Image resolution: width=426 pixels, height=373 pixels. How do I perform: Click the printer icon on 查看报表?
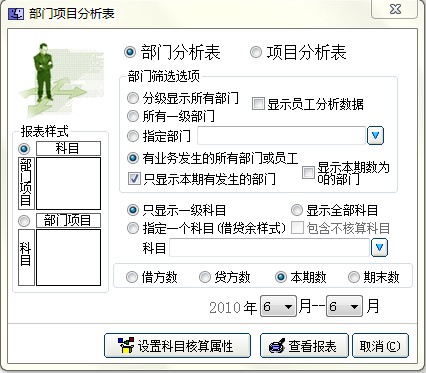[x=277, y=346]
